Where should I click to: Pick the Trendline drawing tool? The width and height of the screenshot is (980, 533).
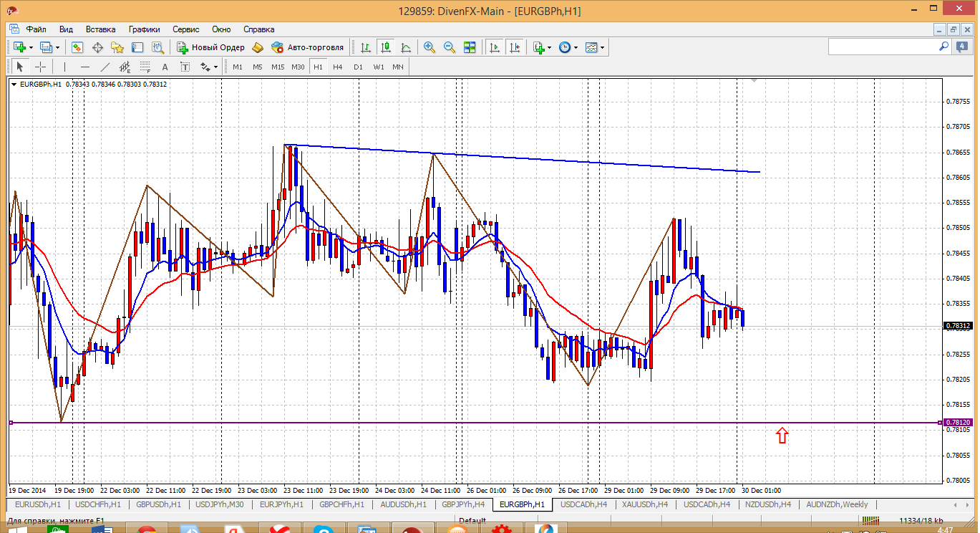pos(105,67)
